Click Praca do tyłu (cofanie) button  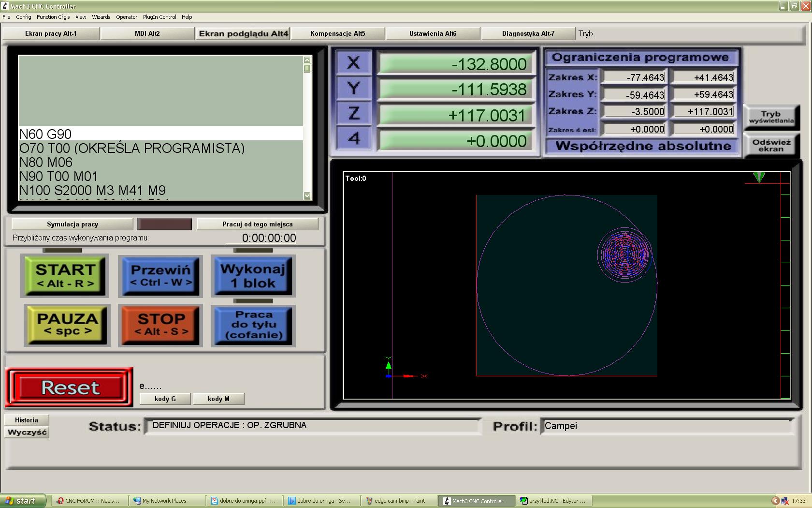(x=253, y=325)
